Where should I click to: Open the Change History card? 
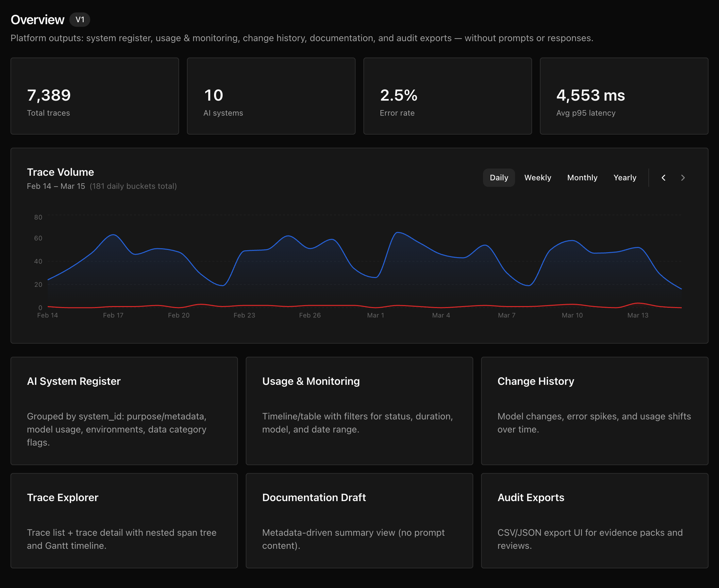click(595, 411)
